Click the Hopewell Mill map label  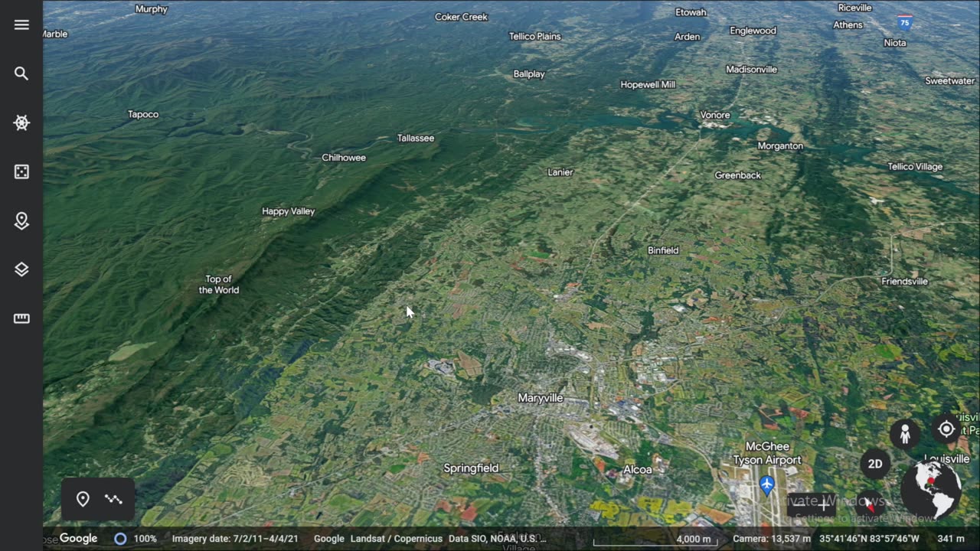(x=648, y=85)
